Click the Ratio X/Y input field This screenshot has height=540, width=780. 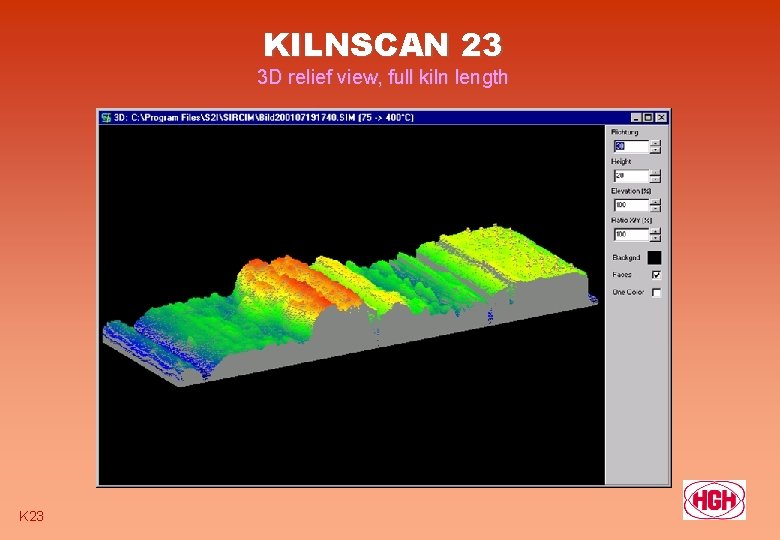tap(632, 234)
